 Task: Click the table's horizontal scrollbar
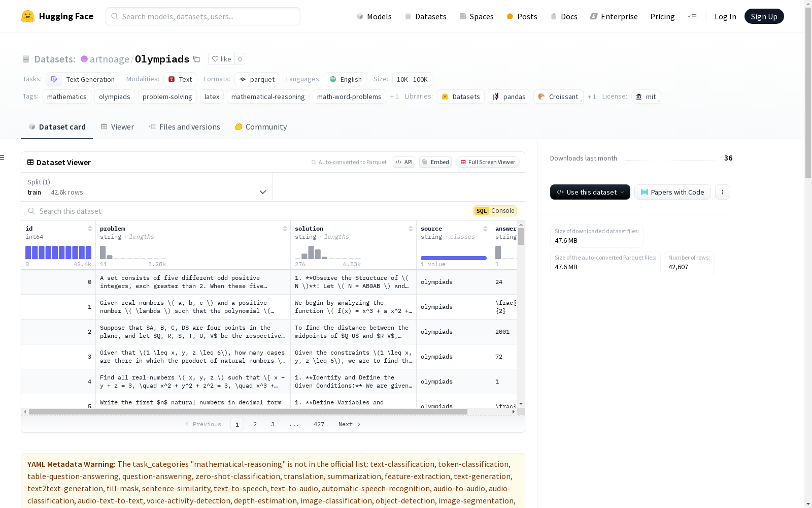248,411
